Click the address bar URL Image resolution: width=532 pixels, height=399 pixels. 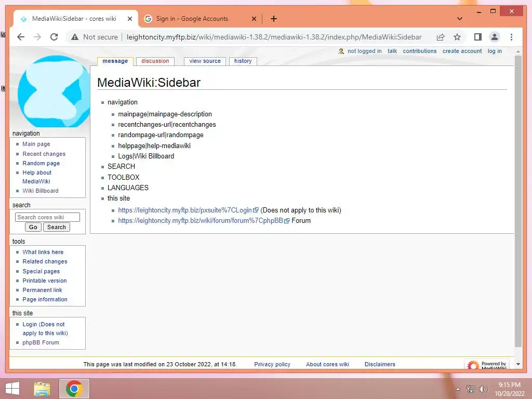coord(274,37)
